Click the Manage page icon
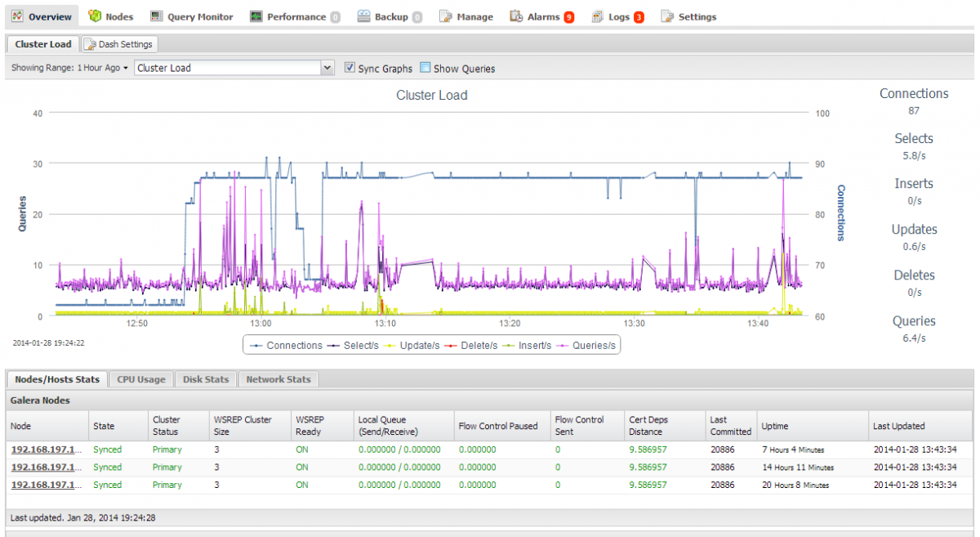Image resolution: width=980 pixels, height=537 pixels. tap(445, 16)
